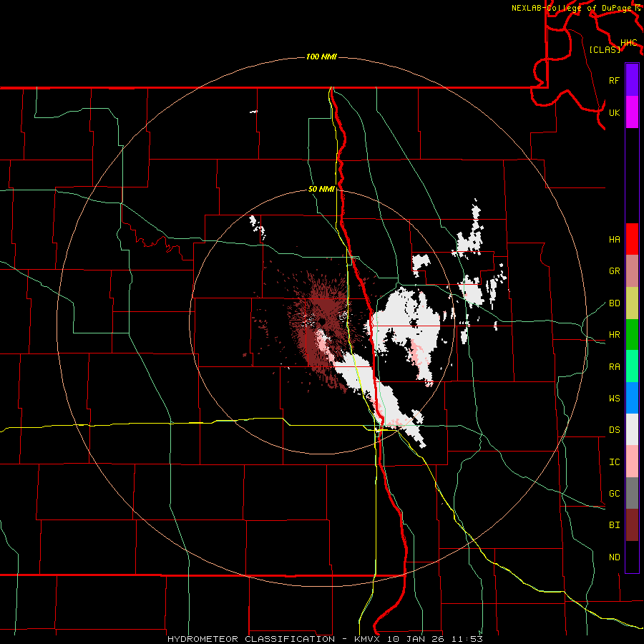Click the HR legend label

(x=614, y=335)
